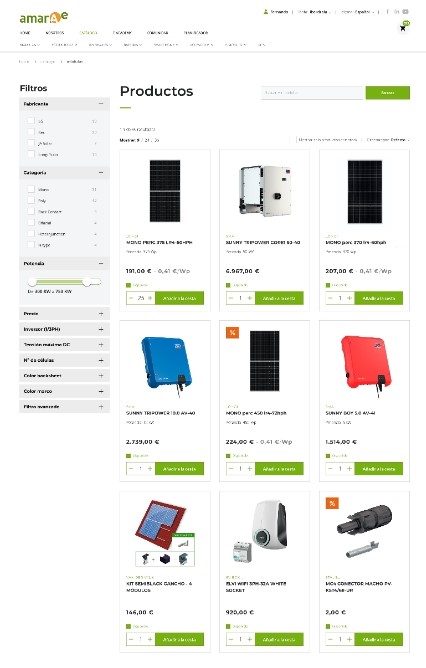Click green Buscar search button
This screenshot has width=426, height=668.
[x=388, y=92]
